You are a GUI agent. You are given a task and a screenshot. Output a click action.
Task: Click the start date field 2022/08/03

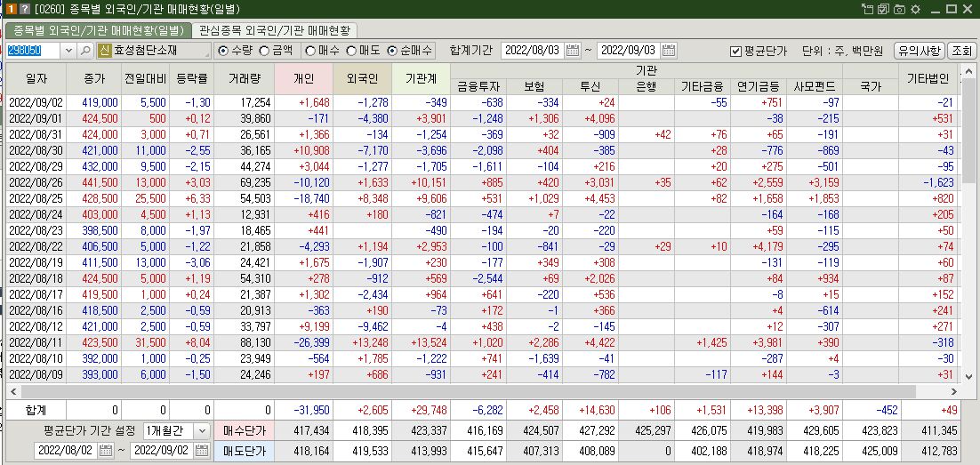click(533, 51)
